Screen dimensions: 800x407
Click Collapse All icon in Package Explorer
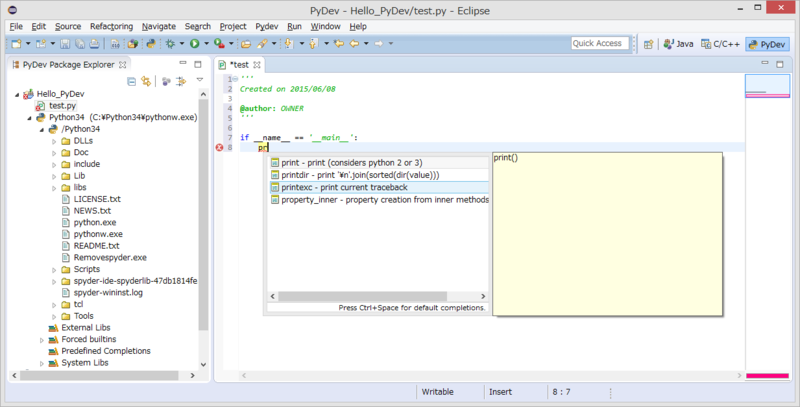(131, 81)
